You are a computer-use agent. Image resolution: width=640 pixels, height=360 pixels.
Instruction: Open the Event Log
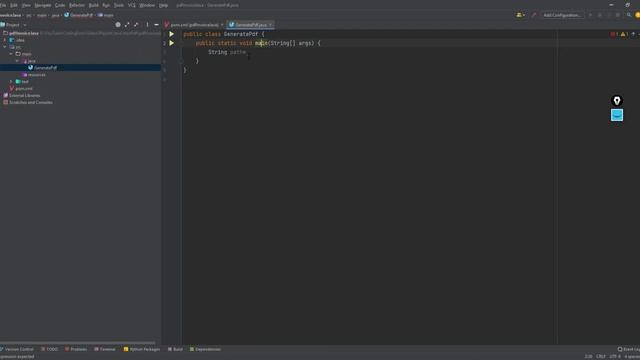click(x=629, y=349)
